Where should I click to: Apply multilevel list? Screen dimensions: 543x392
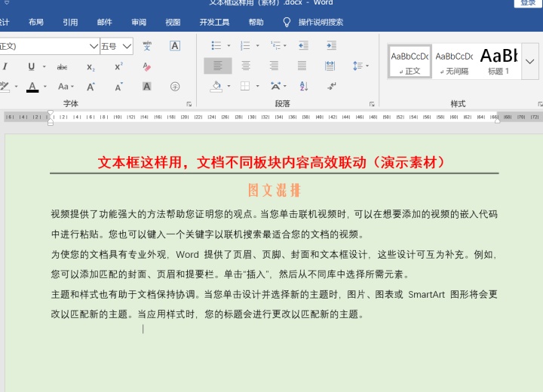tap(276, 45)
